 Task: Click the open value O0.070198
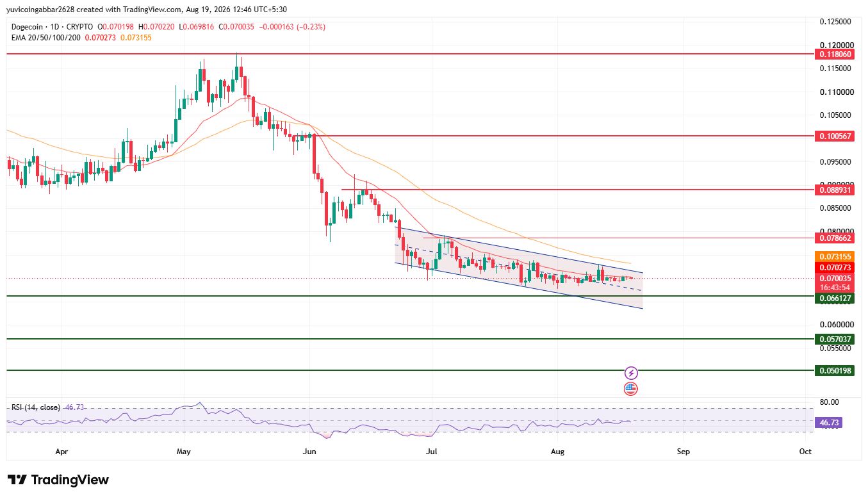tap(117, 27)
